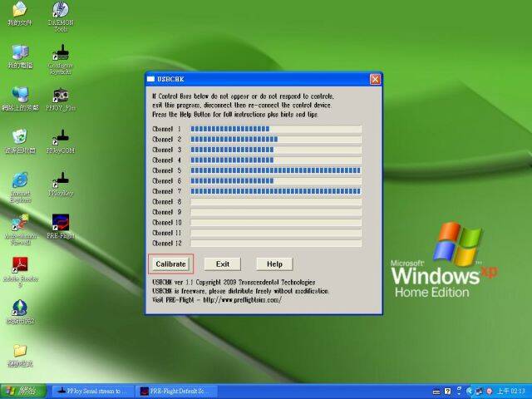Launch the PRE-Flight desktop shortcut
Screen dimensions: 532x399
tap(61, 227)
